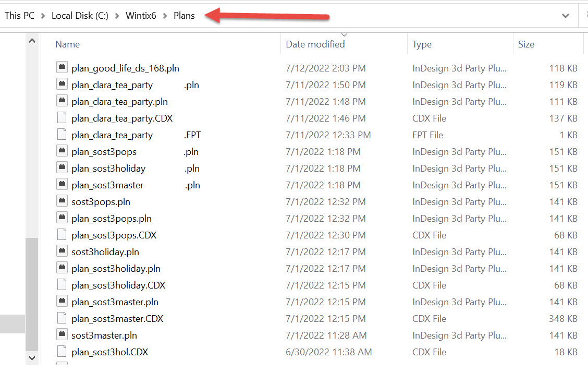Screen dimensions: 588x372
Task: Select file sost3master.pln
Action: pos(104,335)
